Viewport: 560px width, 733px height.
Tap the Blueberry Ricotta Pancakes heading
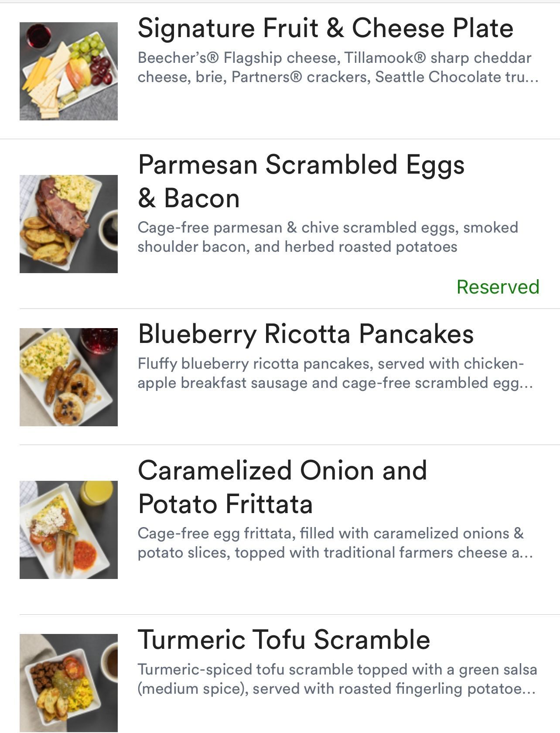(306, 334)
